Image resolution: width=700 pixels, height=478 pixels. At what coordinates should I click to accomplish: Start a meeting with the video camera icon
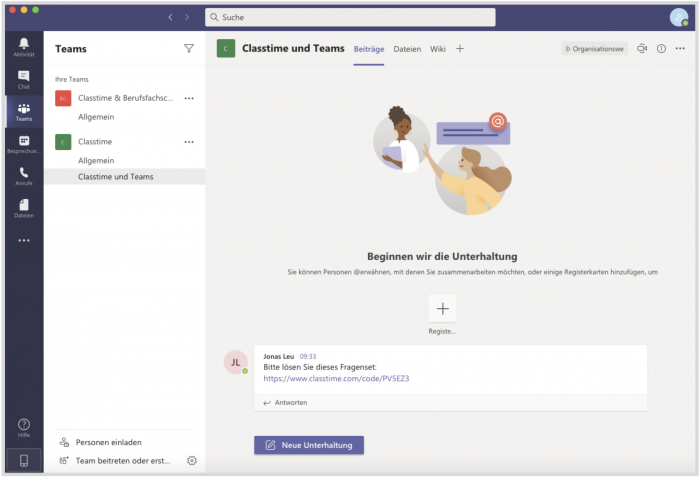tap(642, 49)
